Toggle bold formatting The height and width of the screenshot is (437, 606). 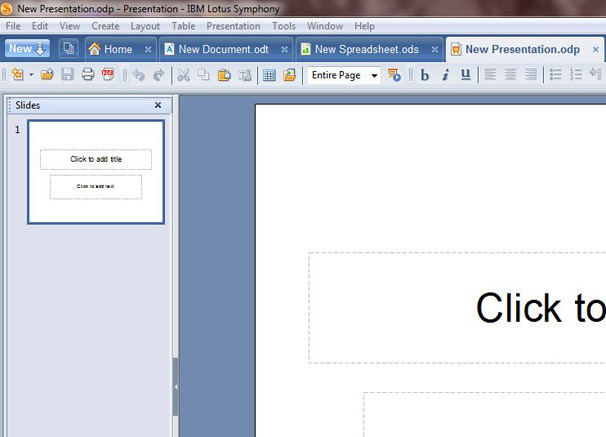pyautogui.click(x=424, y=75)
